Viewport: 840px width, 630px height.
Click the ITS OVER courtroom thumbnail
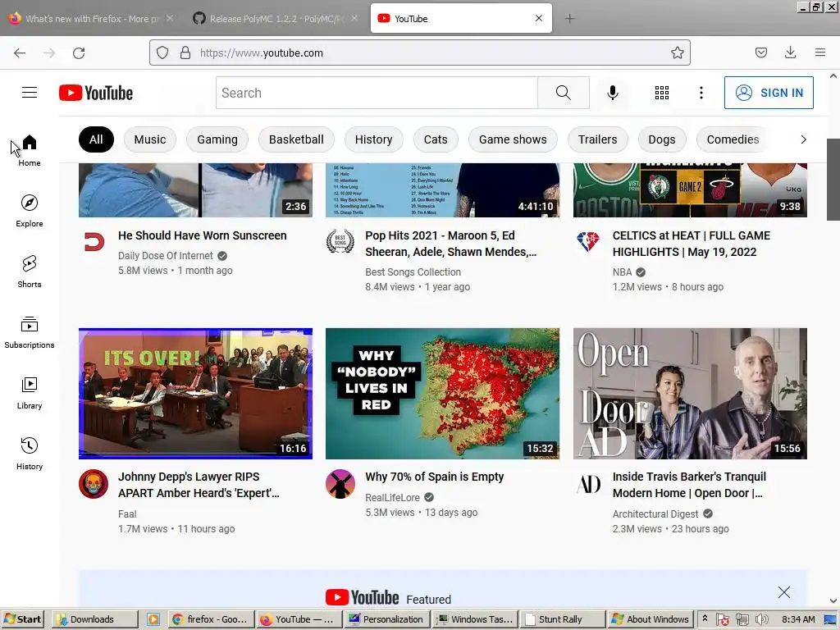click(195, 394)
